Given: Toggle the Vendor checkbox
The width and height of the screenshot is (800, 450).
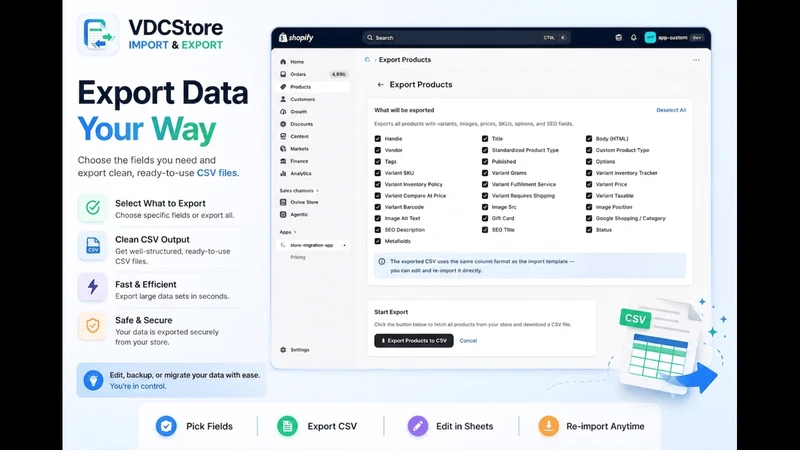Looking at the screenshot, I should point(378,150).
